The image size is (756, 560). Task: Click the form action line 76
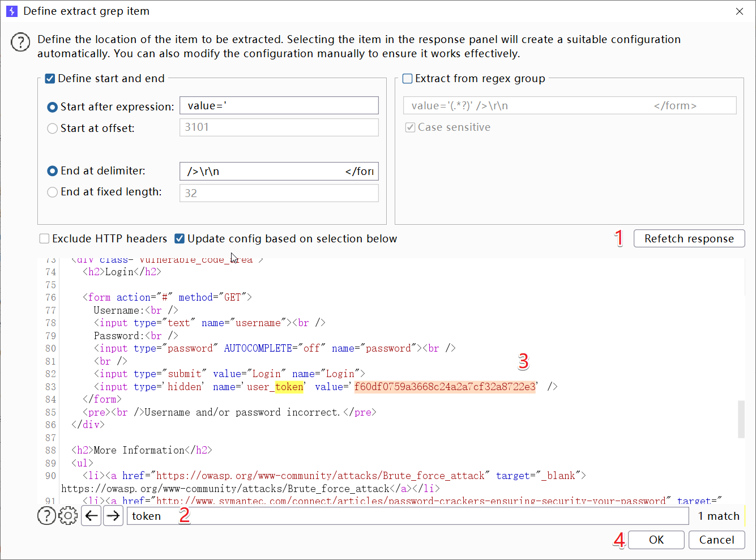pyautogui.click(x=167, y=297)
